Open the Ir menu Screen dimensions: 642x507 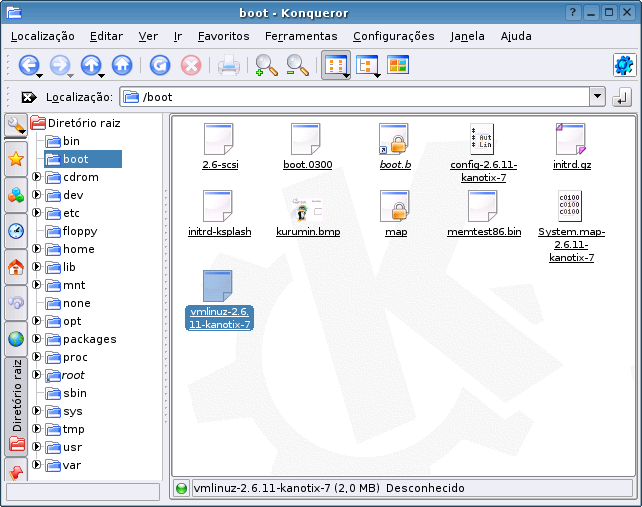[178, 36]
